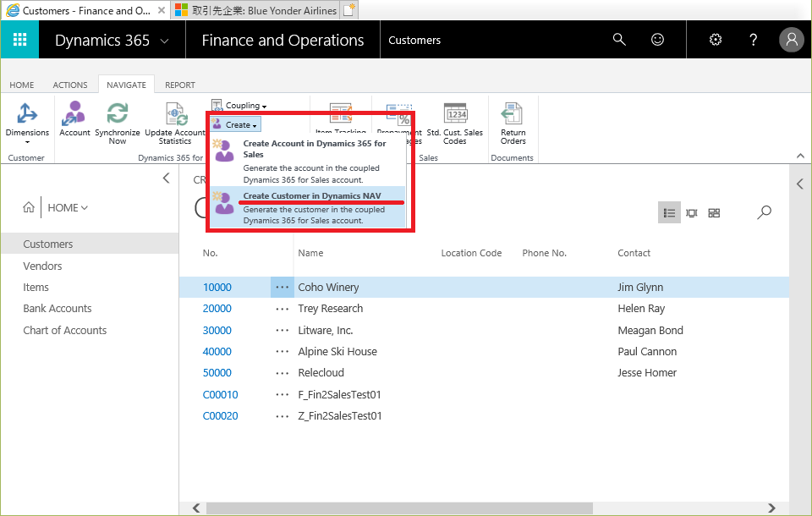
Task: Open customer number 30000
Action: pos(217,331)
